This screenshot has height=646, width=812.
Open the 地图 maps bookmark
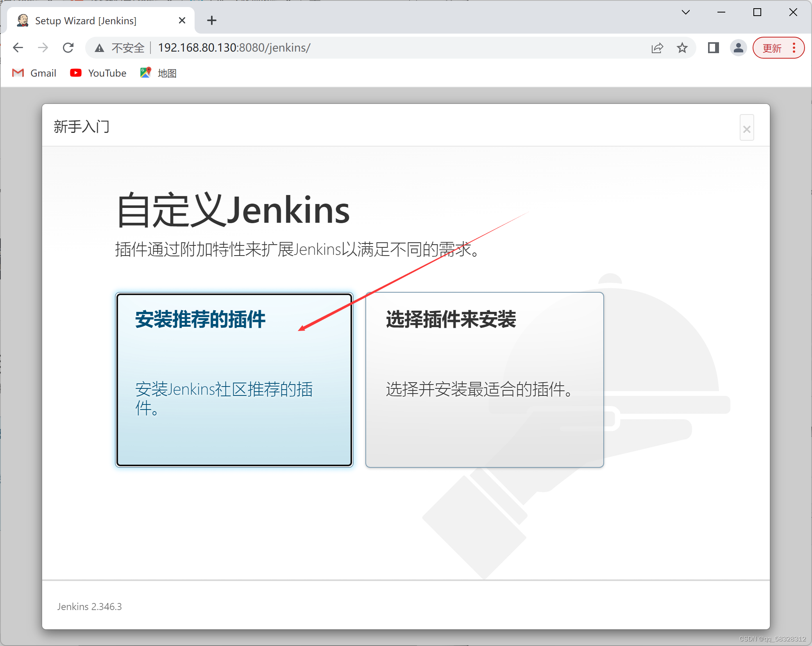click(x=159, y=73)
